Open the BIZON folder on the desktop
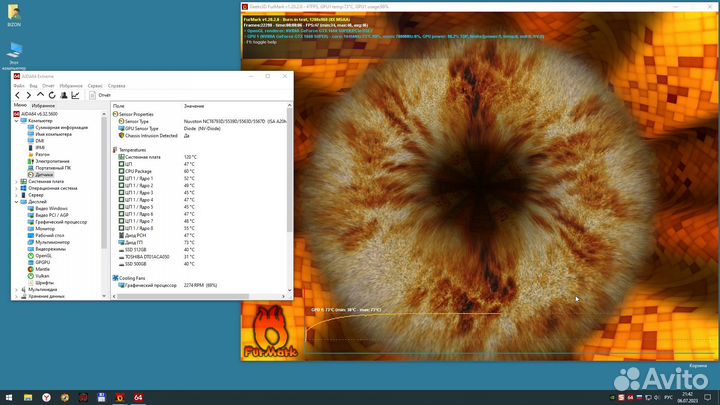 pos(14,15)
